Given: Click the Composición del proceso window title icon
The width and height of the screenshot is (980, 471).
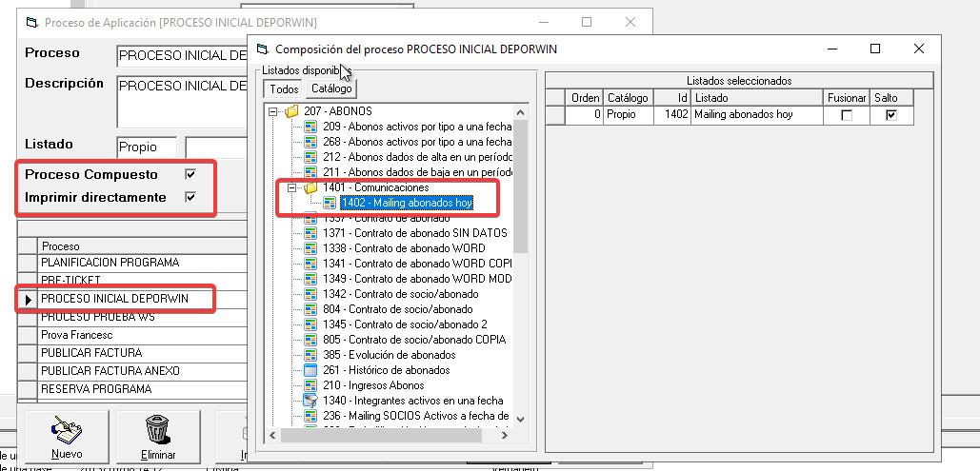Looking at the screenshot, I should (263, 49).
